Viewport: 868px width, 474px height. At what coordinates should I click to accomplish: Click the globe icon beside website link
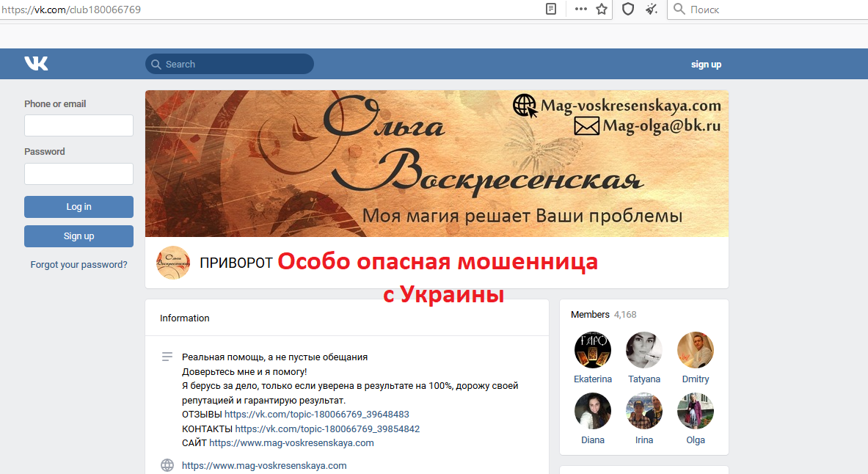(167, 465)
